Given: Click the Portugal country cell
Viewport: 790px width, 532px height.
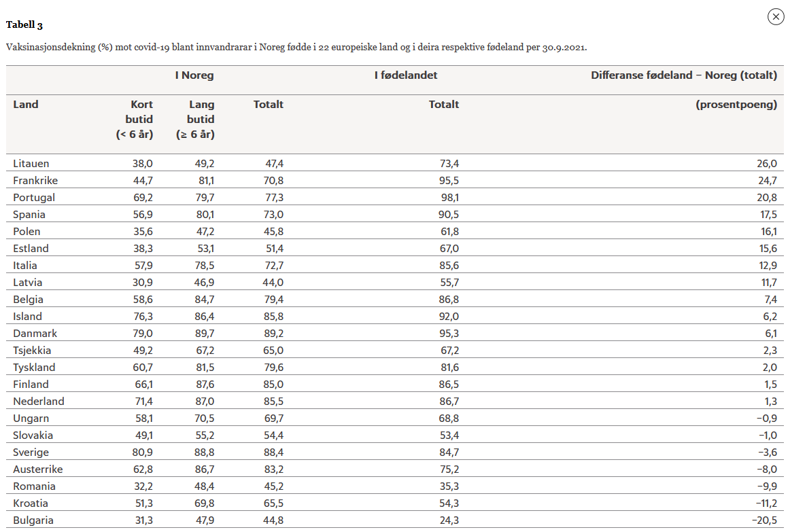Looking at the screenshot, I should tap(34, 198).
